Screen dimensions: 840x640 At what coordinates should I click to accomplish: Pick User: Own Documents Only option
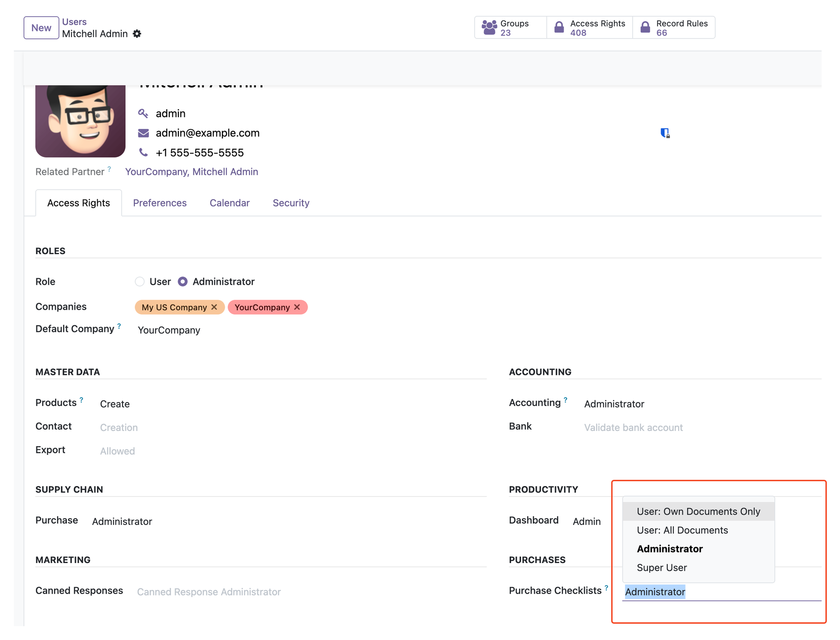(x=698, y=511)
